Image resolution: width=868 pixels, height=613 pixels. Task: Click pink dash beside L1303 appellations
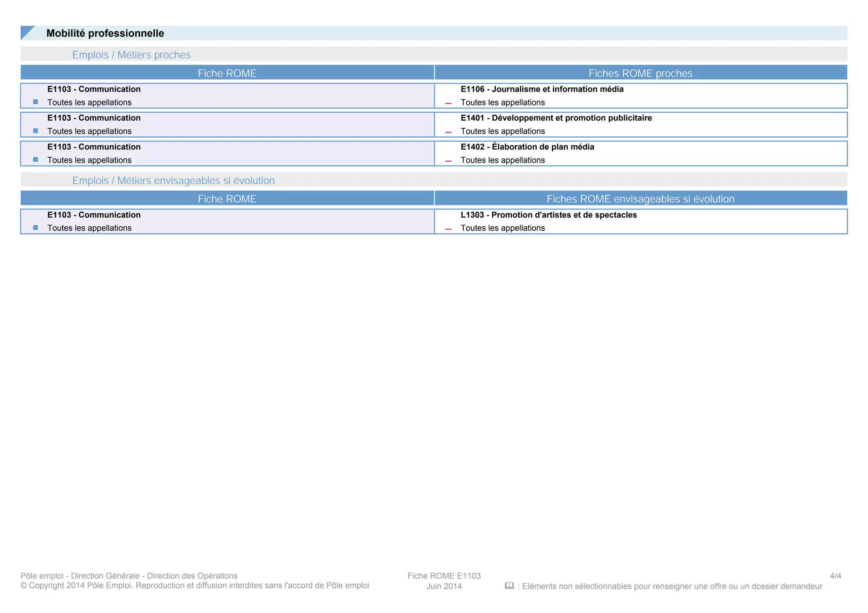coord(448,229)
